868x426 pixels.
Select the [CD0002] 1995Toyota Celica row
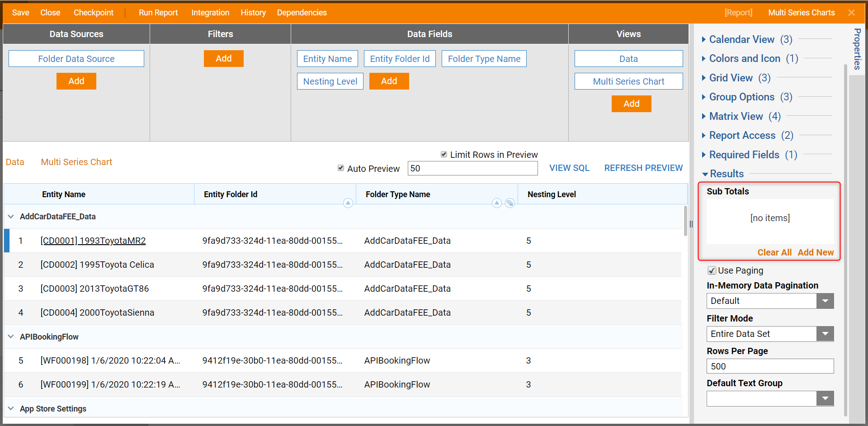click(343, 265)
